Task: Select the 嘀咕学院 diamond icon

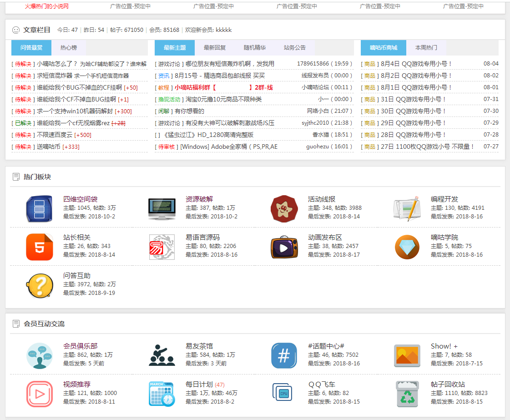Action: (x=407, y=247)
